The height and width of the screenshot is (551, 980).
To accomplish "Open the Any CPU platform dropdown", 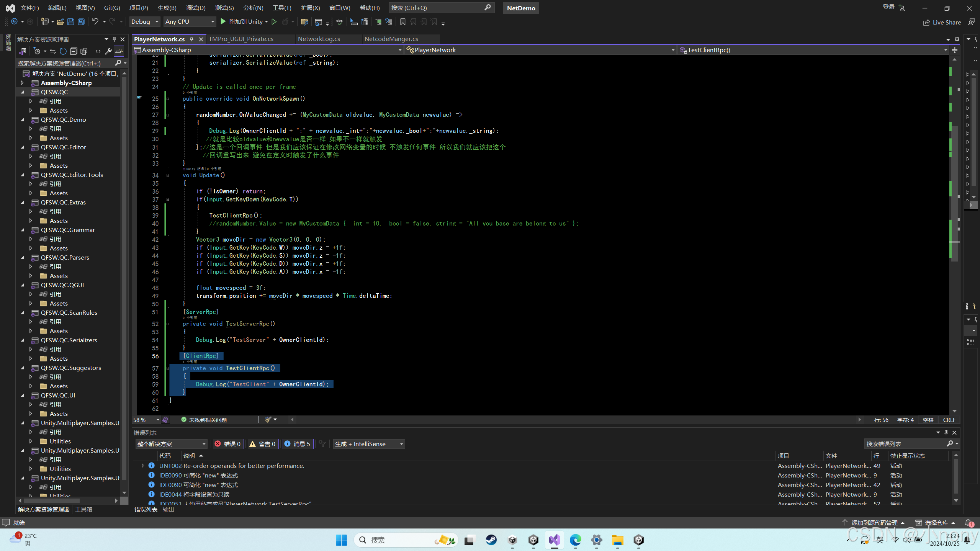I will 189,21.
